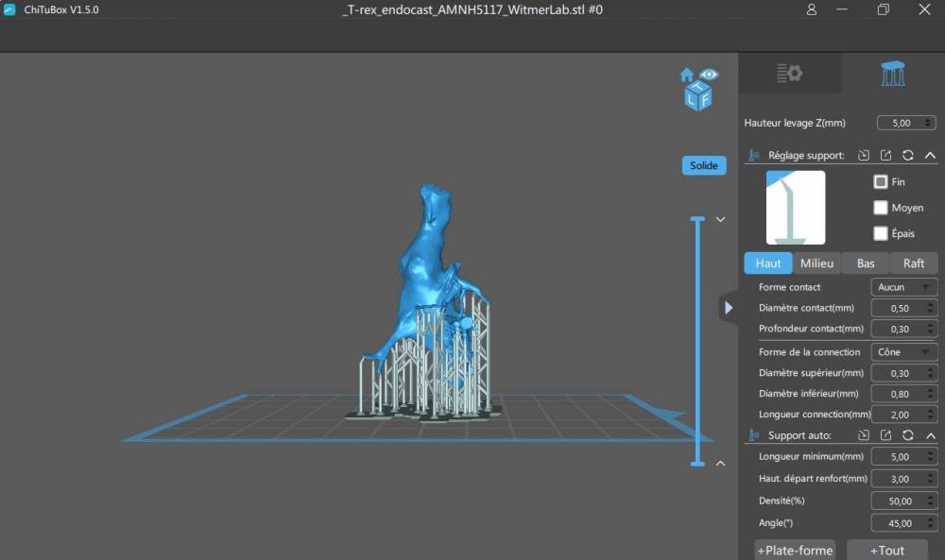Click the +Plate-forme button
945x560 pixels.
[795, 551]
